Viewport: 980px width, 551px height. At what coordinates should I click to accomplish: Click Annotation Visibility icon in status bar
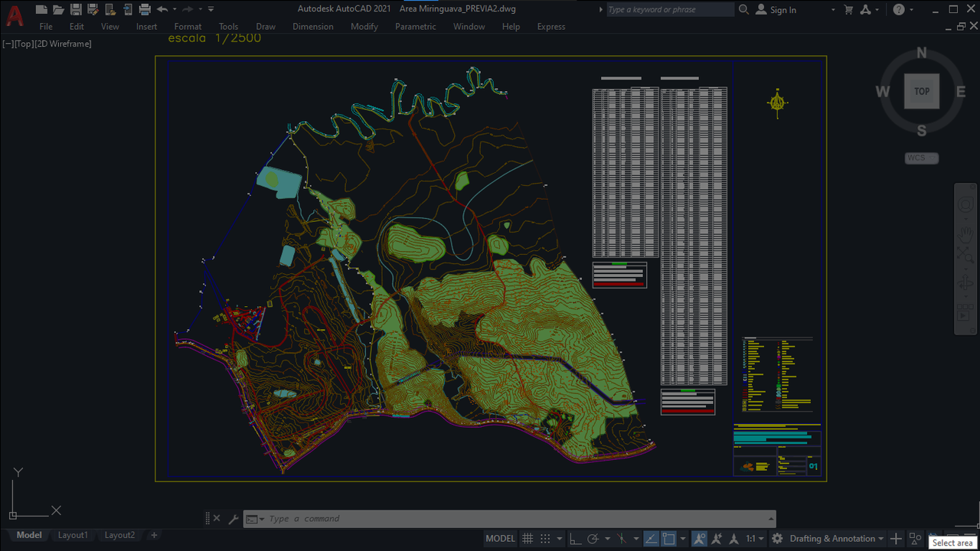[700, 539]
